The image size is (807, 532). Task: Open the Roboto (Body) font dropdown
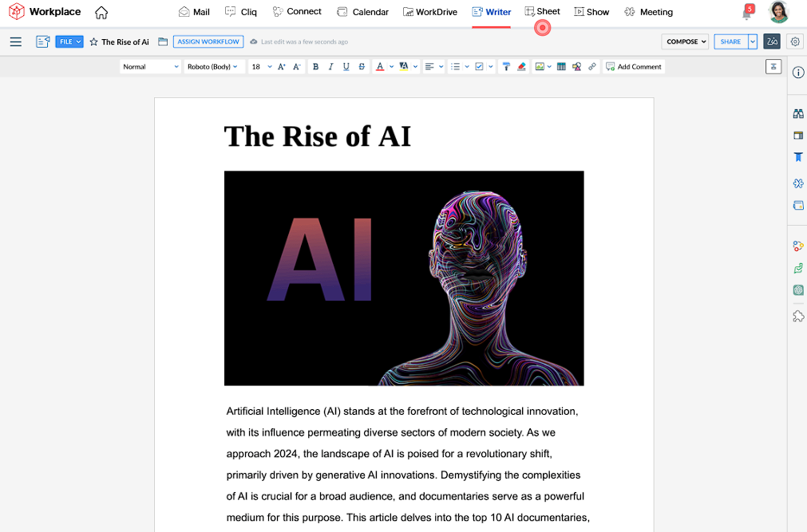[212, 67]
